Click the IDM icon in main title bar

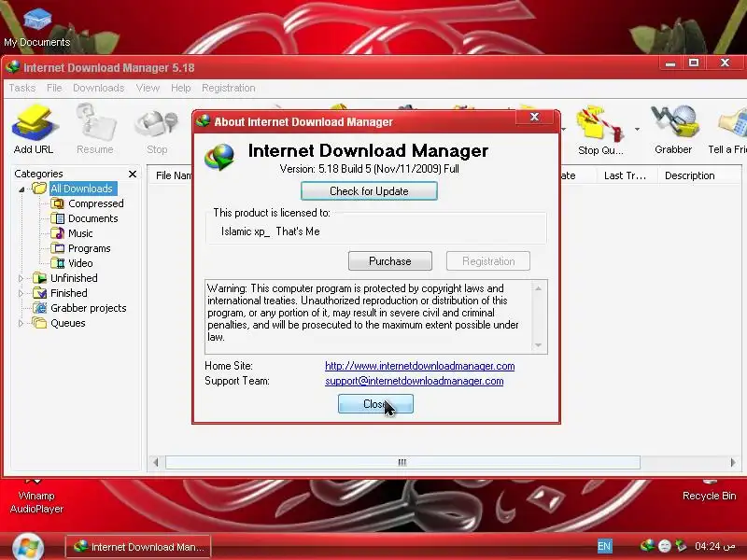tap(13, 67)
